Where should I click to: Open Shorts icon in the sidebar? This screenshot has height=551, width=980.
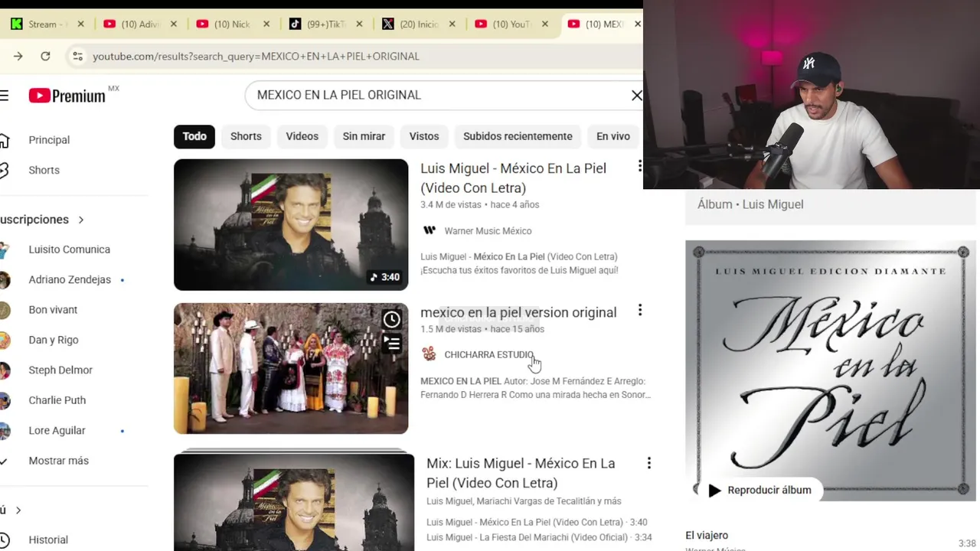[x=4, y=170]
